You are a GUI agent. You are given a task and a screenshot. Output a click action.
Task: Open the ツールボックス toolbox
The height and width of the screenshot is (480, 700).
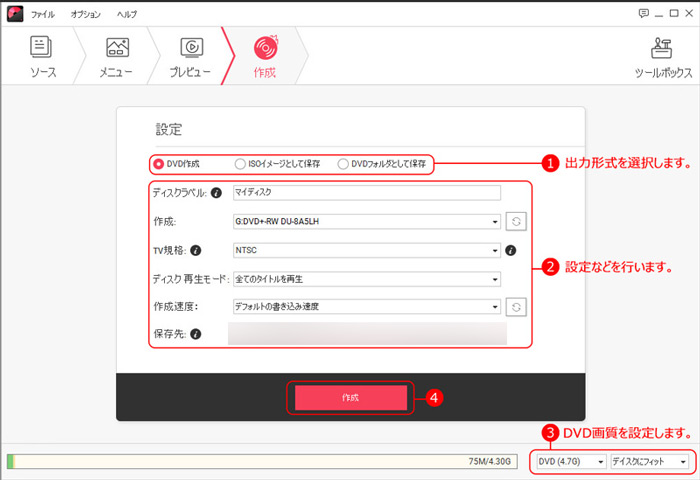point(663,57)
